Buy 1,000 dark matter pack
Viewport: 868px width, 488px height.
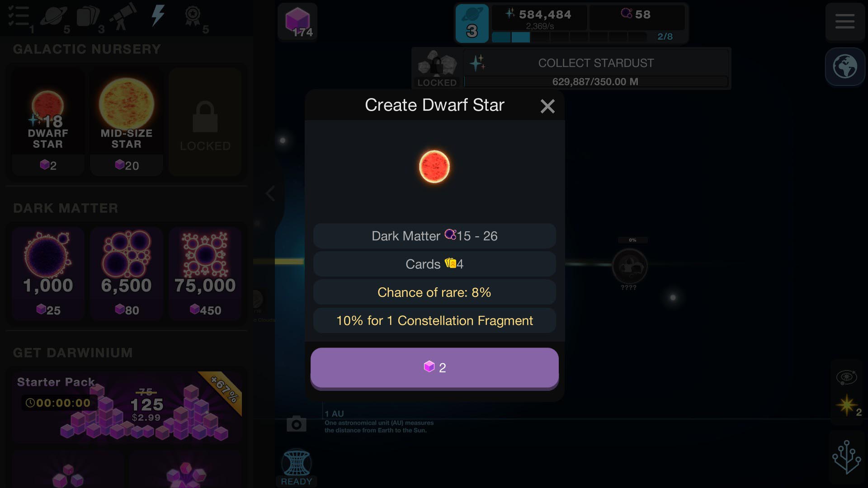tap(48, 274)
